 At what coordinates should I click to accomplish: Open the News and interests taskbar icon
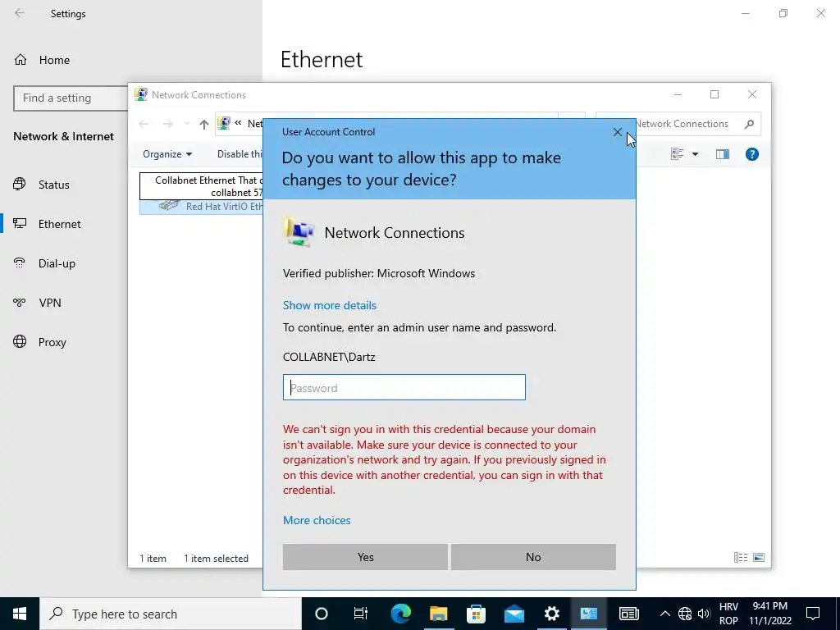628,614
